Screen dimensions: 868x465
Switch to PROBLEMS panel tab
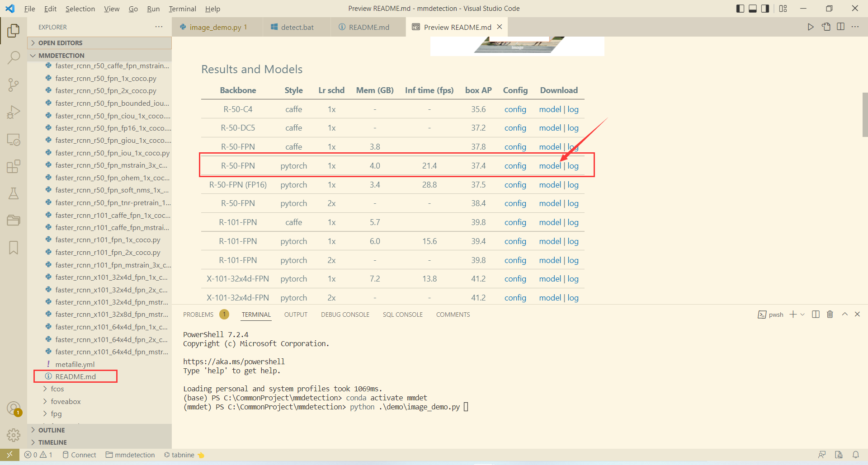coord(198,315)
